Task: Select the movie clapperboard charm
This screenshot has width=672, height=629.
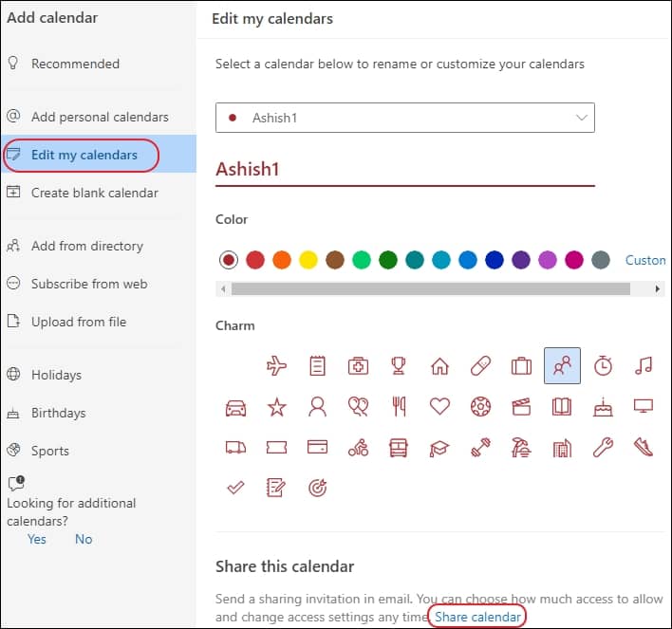Action: point(521,407)
